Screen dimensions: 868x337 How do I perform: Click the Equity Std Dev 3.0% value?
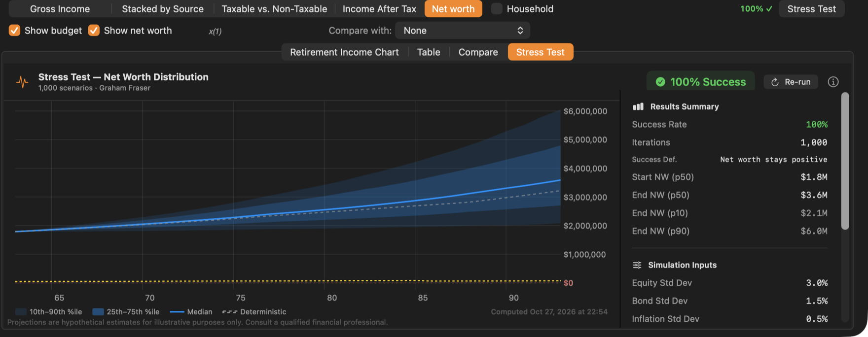coord(817,283)
